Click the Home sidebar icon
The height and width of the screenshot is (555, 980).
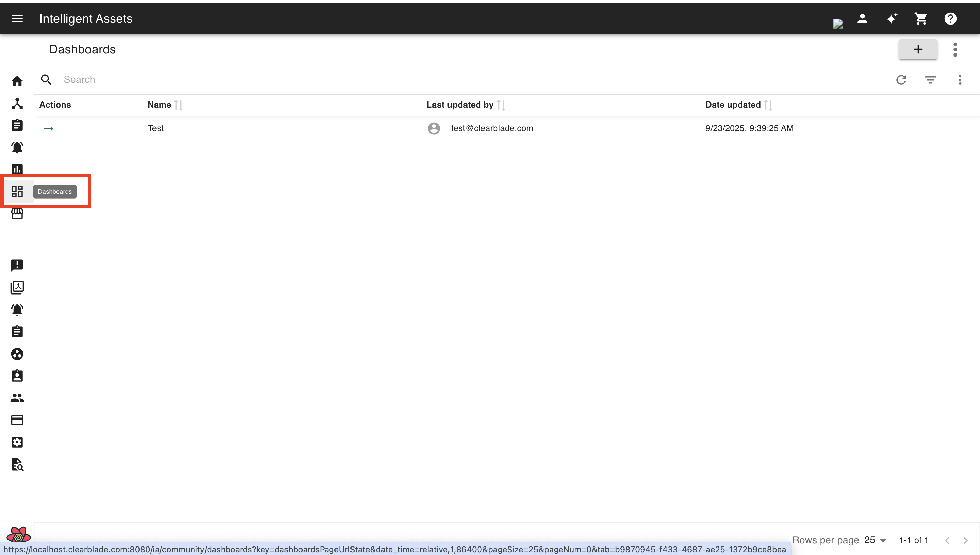point(17,81)
